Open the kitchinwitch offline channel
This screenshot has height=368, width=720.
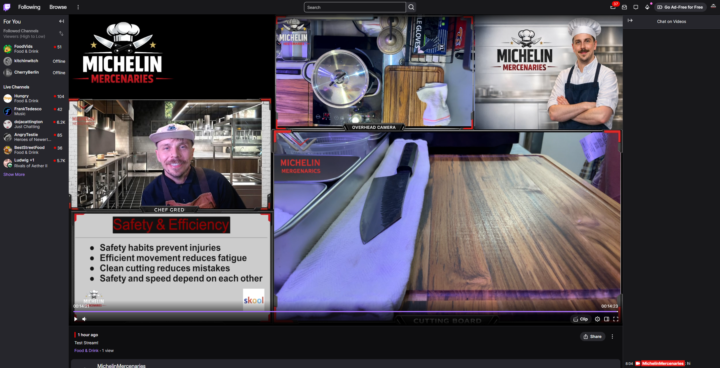(x=34, y=61)
